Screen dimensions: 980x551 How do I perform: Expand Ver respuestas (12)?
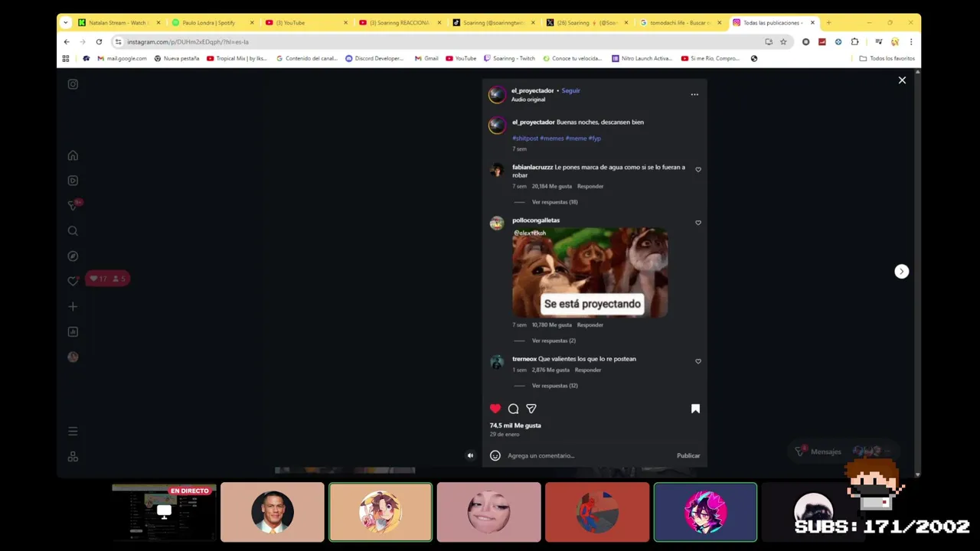555,386
